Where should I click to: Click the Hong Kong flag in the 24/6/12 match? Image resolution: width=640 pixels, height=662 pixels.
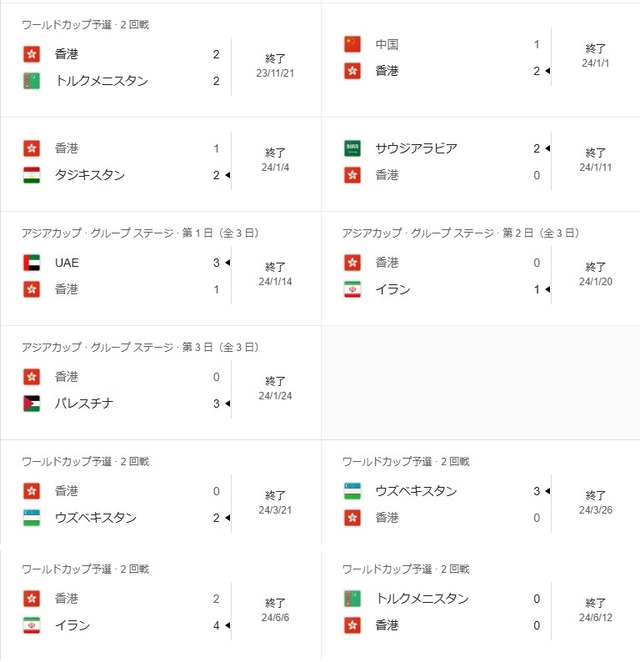coord(352,625)
